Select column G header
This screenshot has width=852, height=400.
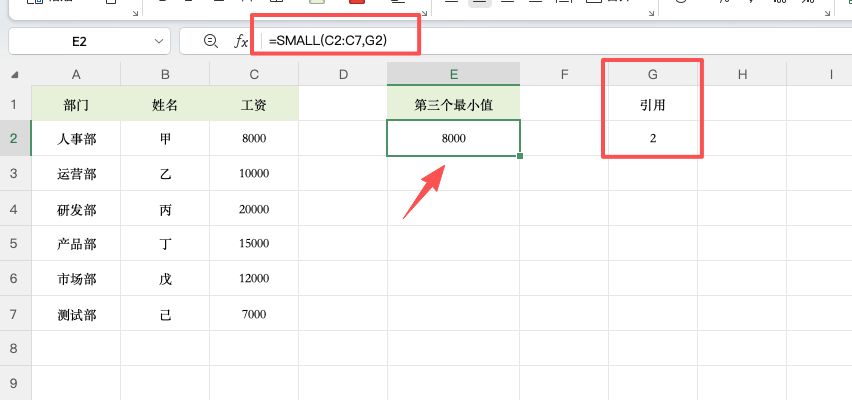click(653, 74)
